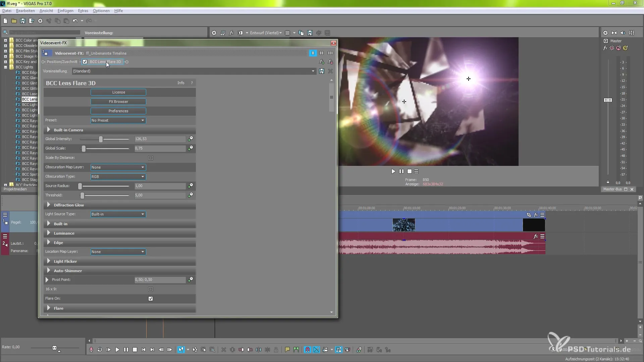
Task: Save the project with the toolbar disk icon
Action: tap(23, 21)
